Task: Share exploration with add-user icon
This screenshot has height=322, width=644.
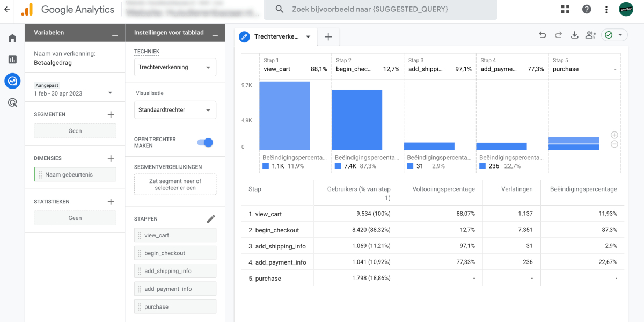Action: [x=591, y=35]
